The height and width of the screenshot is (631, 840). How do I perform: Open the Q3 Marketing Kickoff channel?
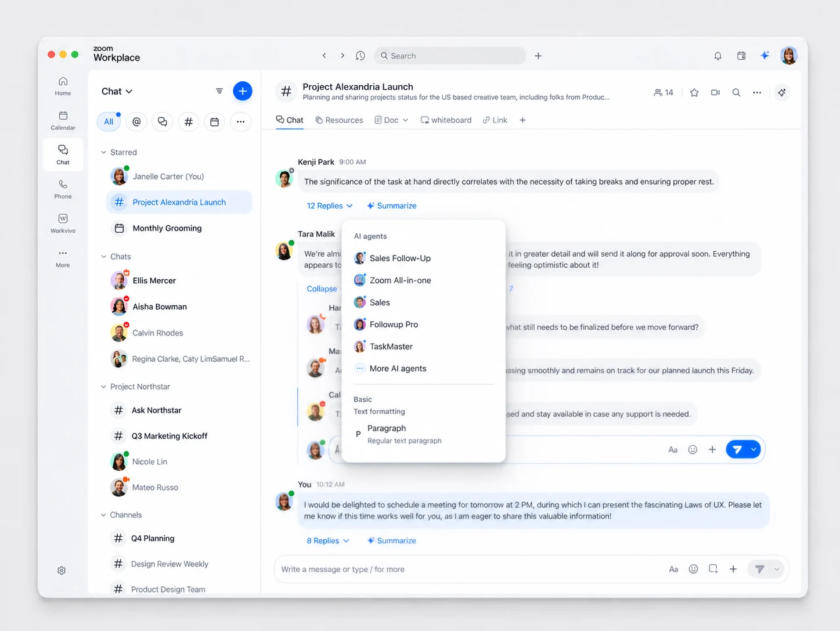(x=179, y=436)
